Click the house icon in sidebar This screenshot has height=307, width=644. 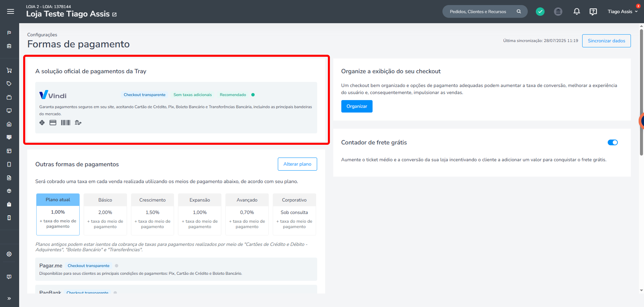pos(9,124)
